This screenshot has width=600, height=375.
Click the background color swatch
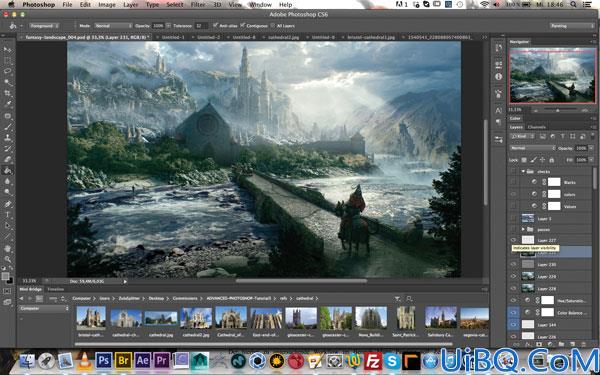9,280
